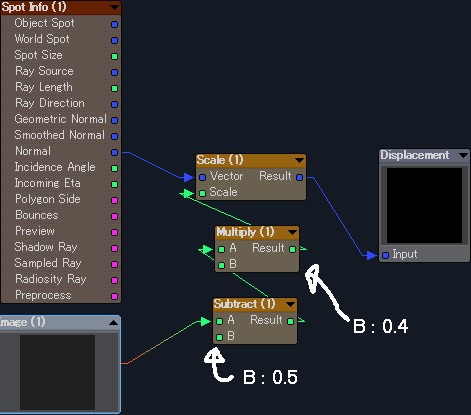Click the Normal row's blue output connector
The height and width of the screenshot is (415, 471).
click(114, 152)
